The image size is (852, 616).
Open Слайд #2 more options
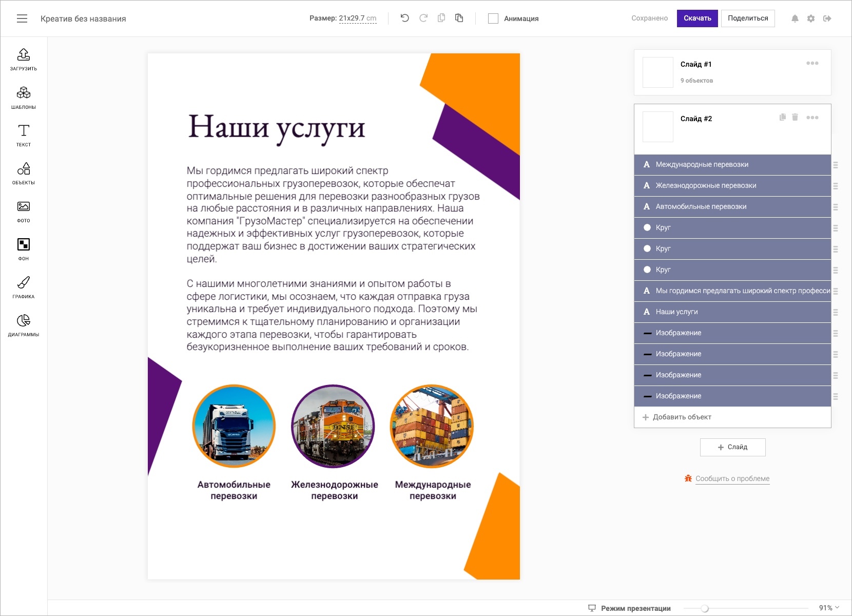point(812,118)
